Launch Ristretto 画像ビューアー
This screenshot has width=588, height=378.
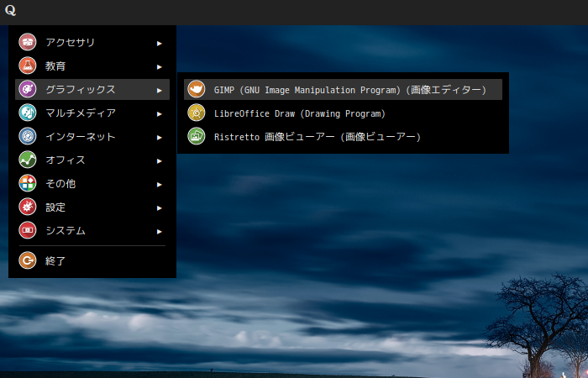[x=343, y=136]
